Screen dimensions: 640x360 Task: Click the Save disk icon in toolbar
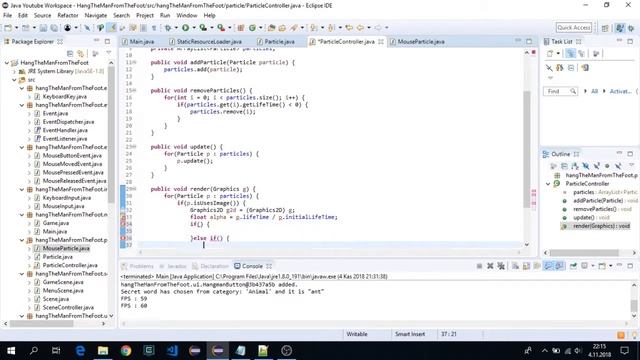coord(43,27)
